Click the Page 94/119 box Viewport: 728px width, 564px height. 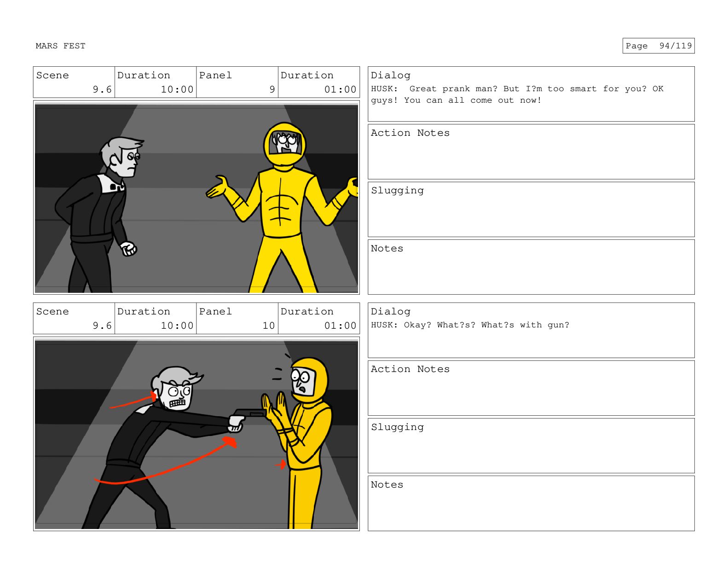659,46
